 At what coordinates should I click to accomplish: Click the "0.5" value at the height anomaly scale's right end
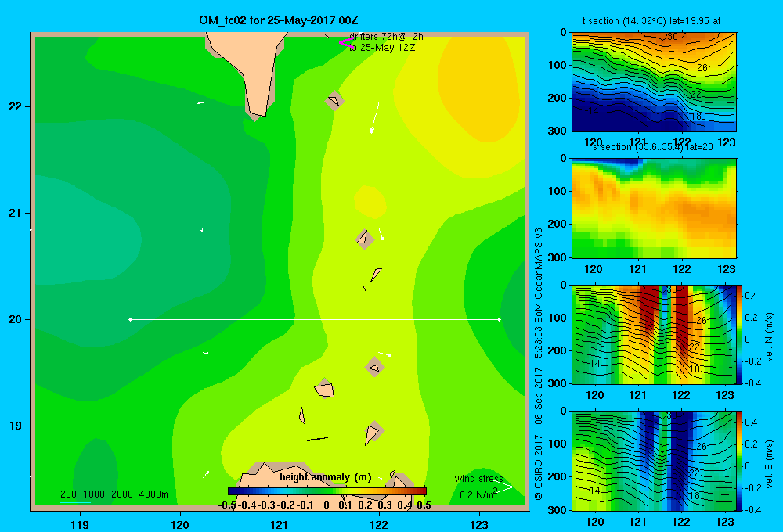pyautogui.click(x=424, y=505)
